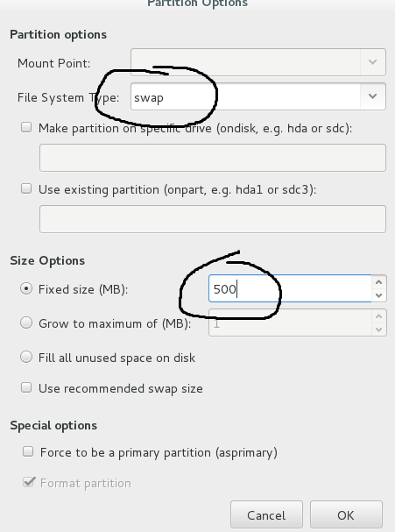Enable Use existing partition checkbox

(x=26, y=188)
